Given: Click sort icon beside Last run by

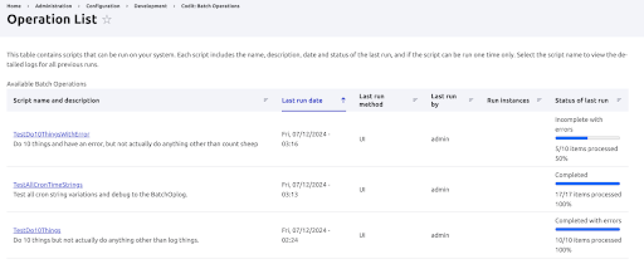Looking at the screenshot, I should pos(471,100).
